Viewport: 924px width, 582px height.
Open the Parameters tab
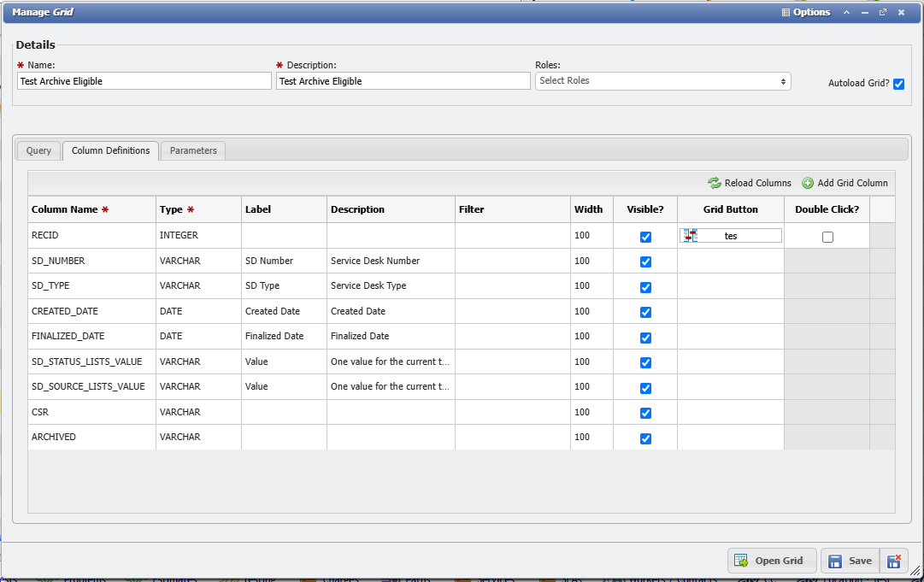pyautogui.click(x=193, y=150)
